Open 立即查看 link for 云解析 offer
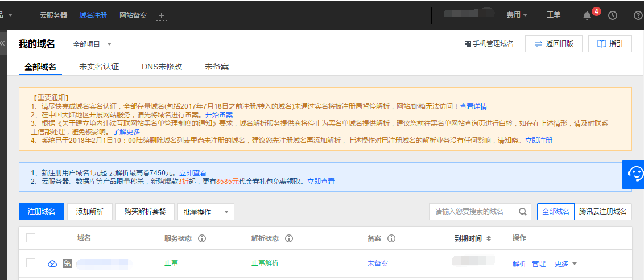644x280 pixels. (x=193, y=172)
